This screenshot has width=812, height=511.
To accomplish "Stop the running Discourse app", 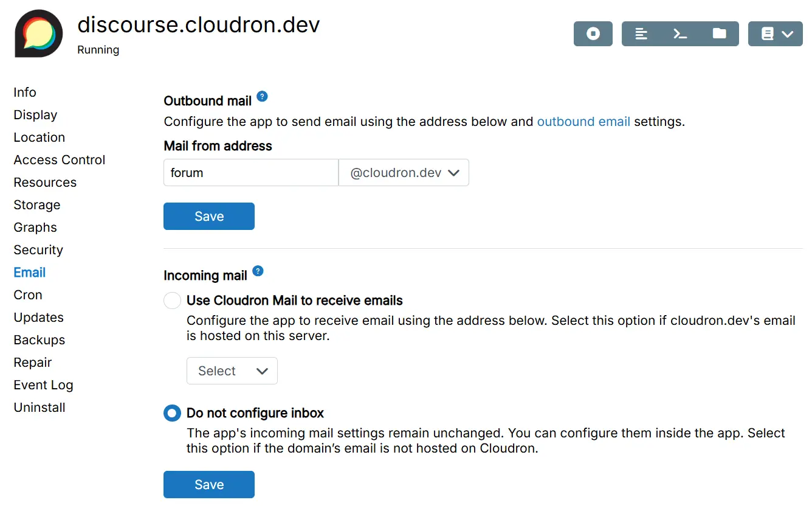I will pyautogui.click(x=593, y=33).
